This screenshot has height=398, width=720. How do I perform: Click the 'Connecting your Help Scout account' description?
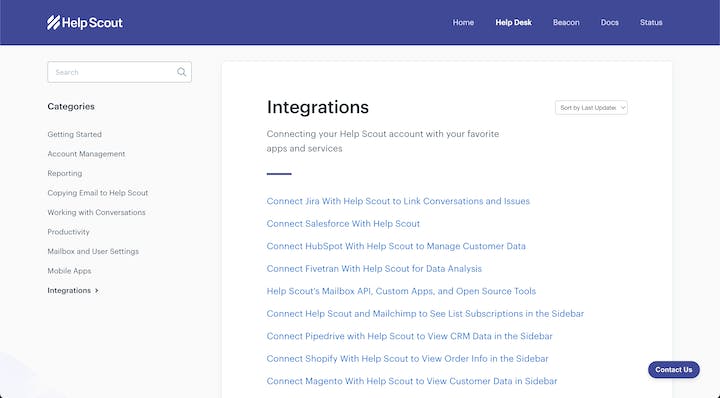(382, 141)
